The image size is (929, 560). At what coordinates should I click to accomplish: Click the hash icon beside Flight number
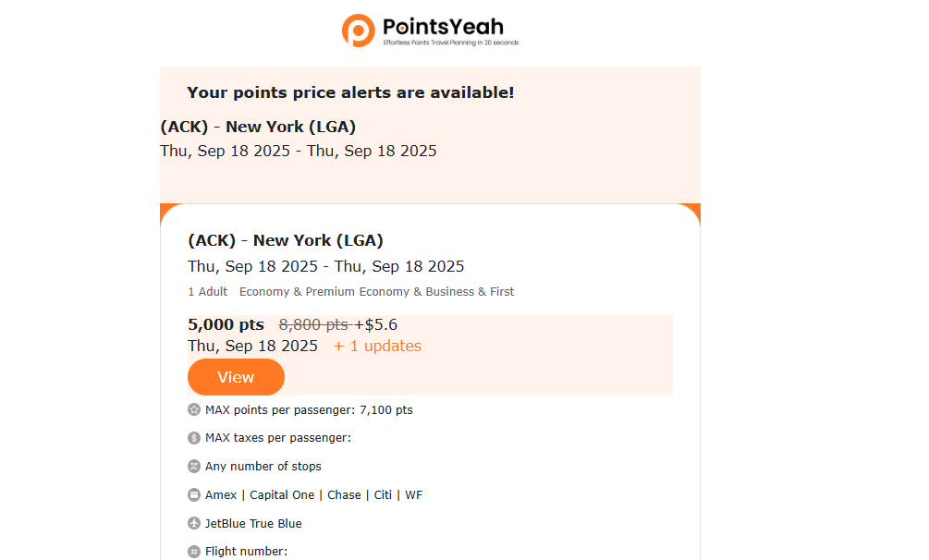(x=194, y=552)
